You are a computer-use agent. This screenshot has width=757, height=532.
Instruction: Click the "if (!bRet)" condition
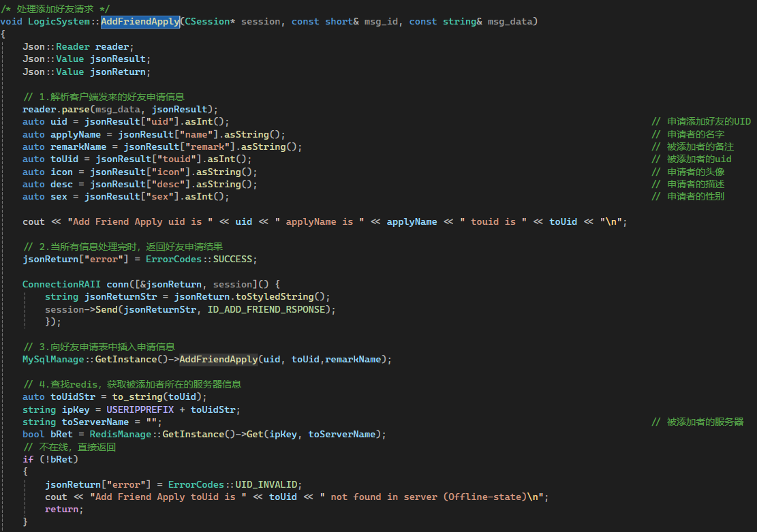50,459
